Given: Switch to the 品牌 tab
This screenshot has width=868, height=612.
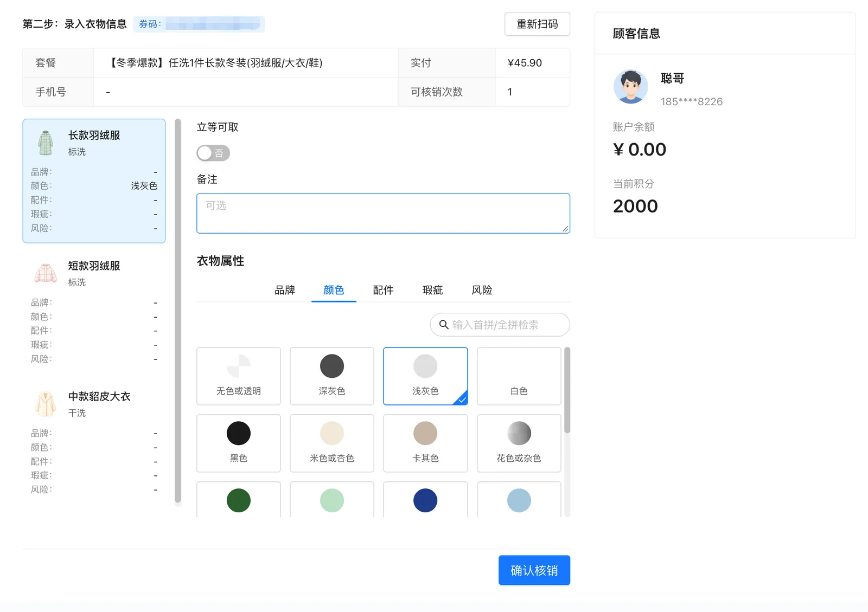Looking at the screenshot, I should tap(285, 290).
